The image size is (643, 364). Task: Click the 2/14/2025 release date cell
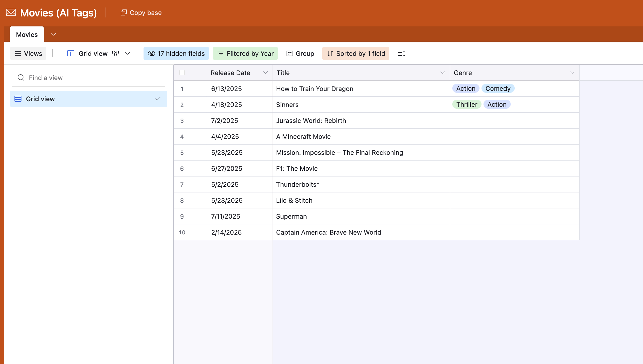point(240,233)
